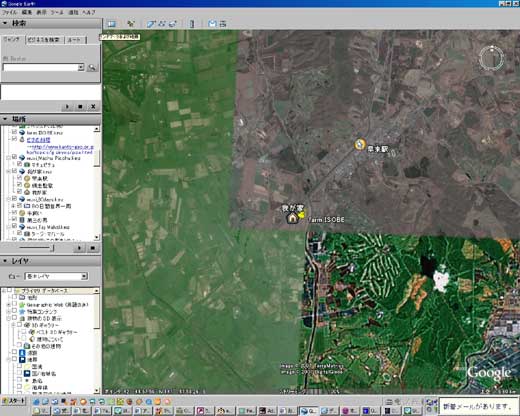
Task: Enable the 境界 borders layer checkbox
Action: click(x=14, y=359)
